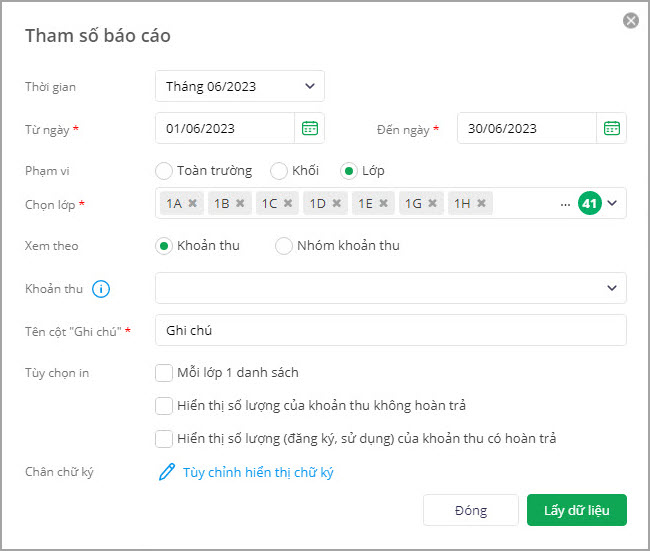
Task: Click the Khoản thu info icon
Action: 101,289
